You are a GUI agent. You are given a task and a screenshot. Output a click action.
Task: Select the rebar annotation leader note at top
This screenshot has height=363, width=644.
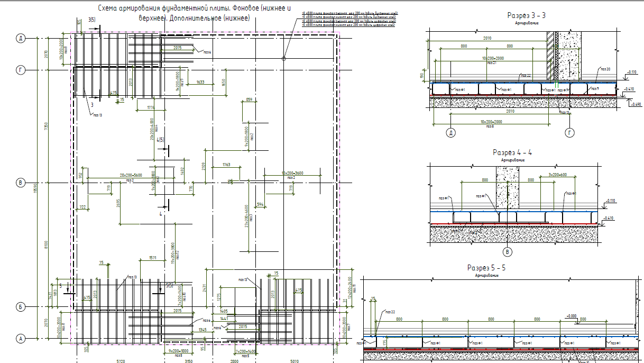[x=349, y=18]
